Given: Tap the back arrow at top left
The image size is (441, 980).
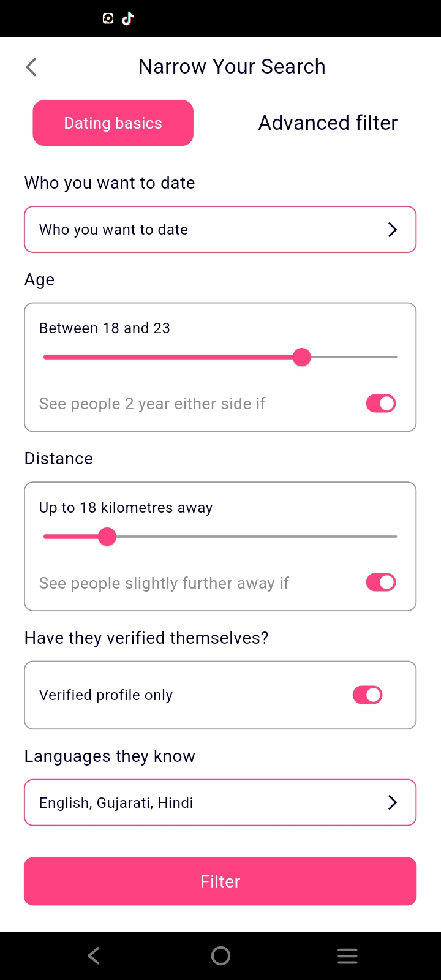Looking at the screenshot, I should (x=31, y=66).
